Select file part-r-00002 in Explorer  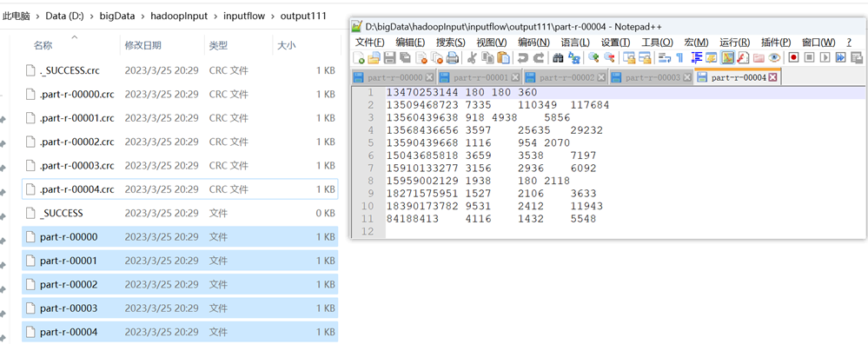(x=180, y=284)
